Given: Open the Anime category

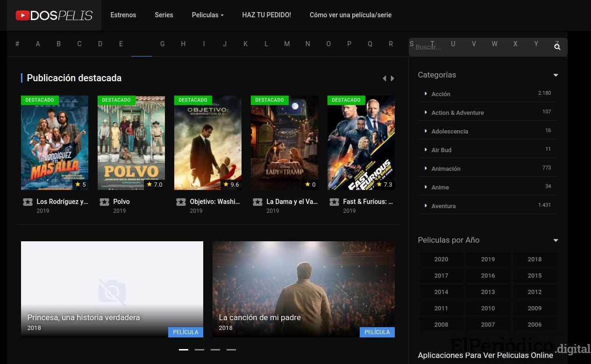Looking at the screenshot, I should click(x=440, y=187).
